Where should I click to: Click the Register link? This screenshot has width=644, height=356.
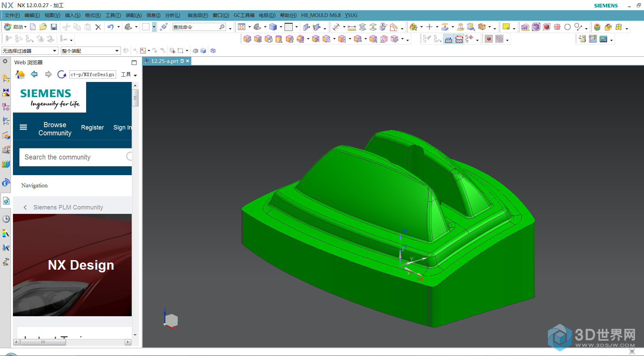92,128
